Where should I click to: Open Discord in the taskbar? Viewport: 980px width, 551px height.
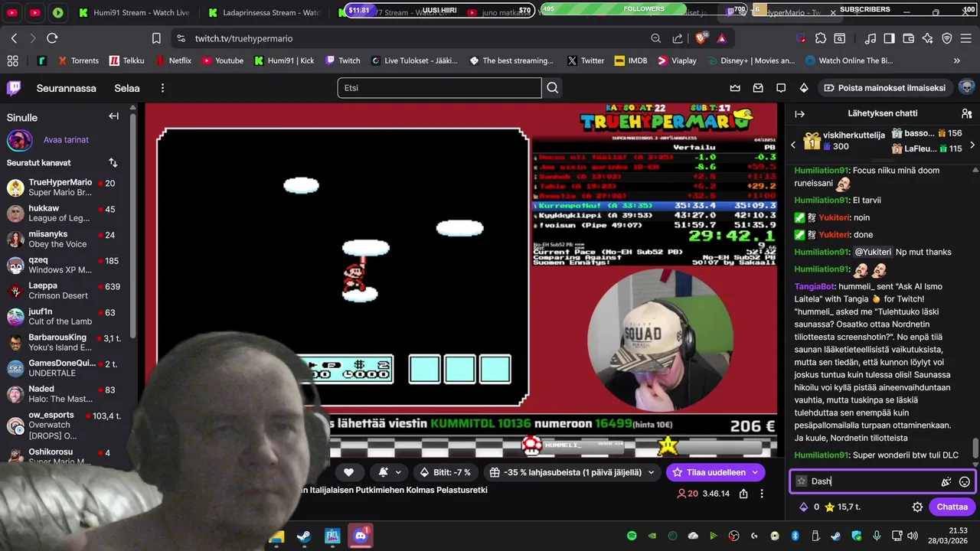tap(361, 536)
